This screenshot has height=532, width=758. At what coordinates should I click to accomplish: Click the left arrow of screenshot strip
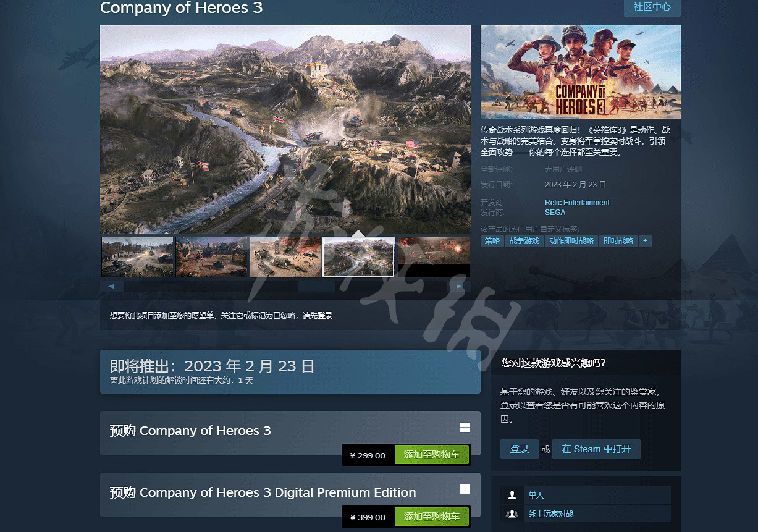pyautogui.click(x=111, y=287)
